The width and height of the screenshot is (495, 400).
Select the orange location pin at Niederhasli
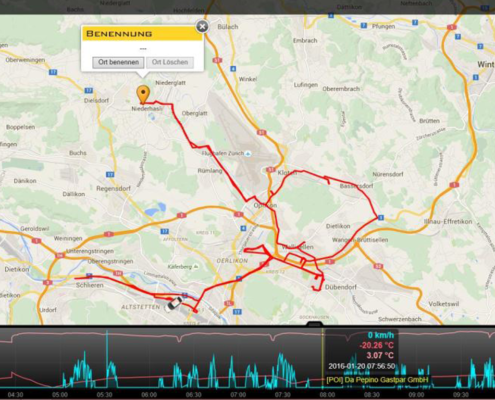tap(143, 95)
